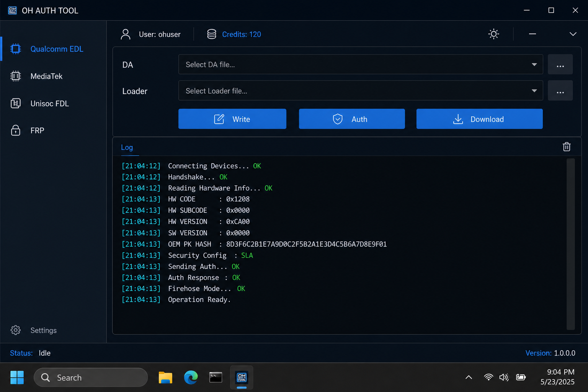Click the volume speaker tray icon
Viewport: 588px width, 392px height.
point(504,377)
